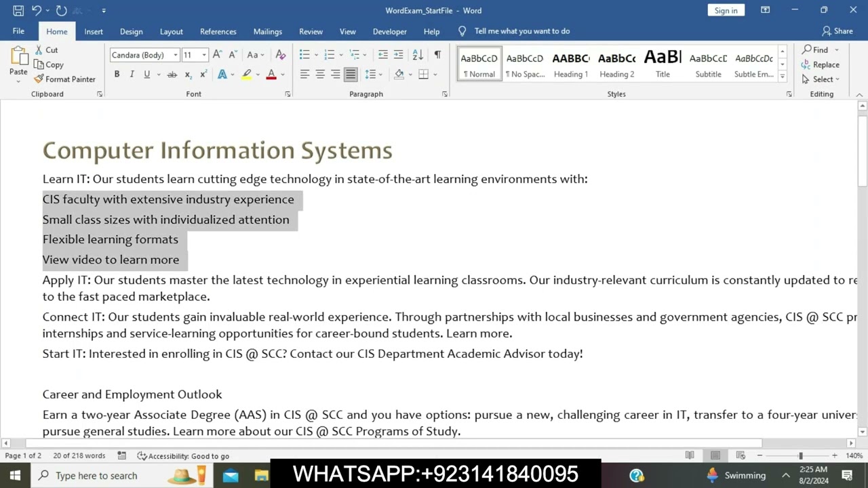Decrease paragraph indent

(x=383, y=55)
